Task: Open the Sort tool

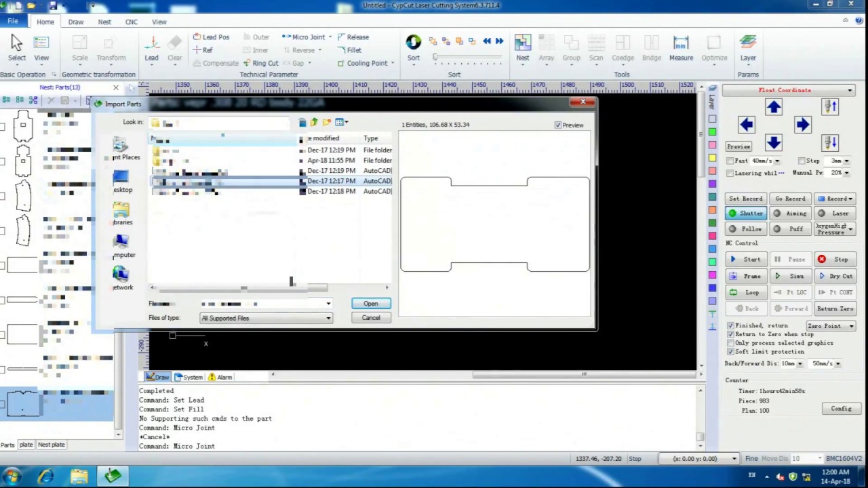Action: (414, 48)
